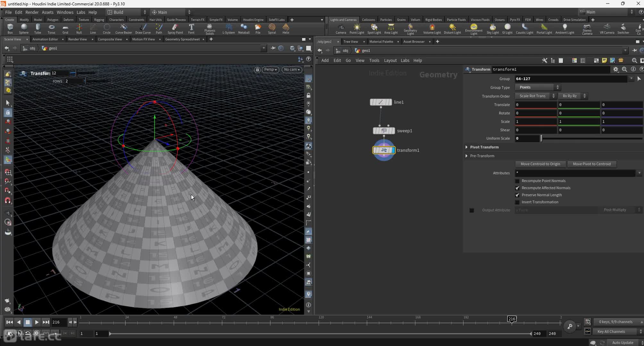Select the Curve Bezier shelf tool
Image resolution: width=644 pixels, height=346 pixels.
(123, 29)
